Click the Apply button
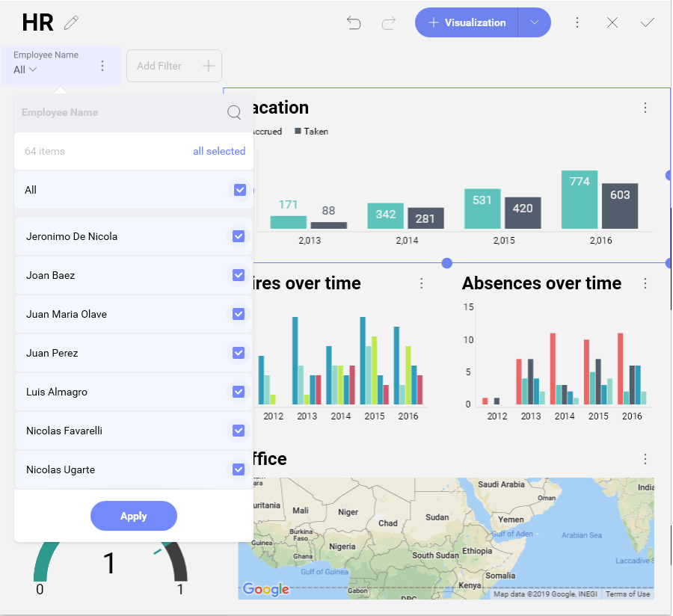The image size is (673, 616). 134,516
